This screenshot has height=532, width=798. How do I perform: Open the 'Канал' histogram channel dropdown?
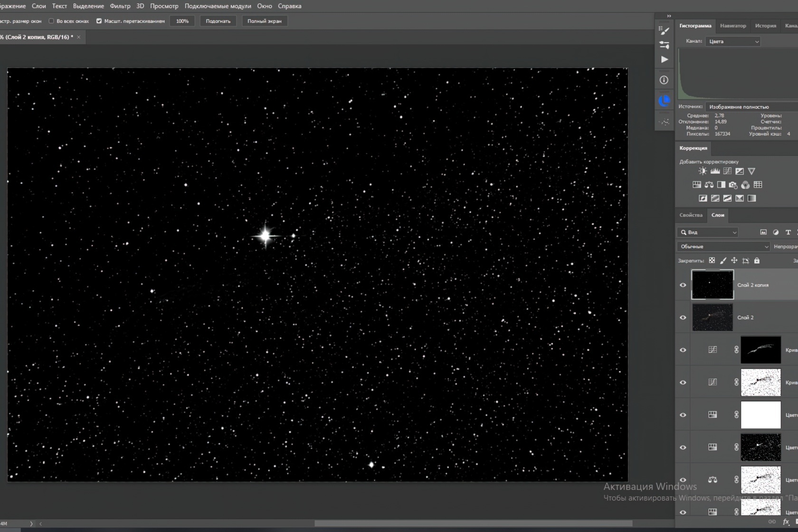tap(733, 41)
